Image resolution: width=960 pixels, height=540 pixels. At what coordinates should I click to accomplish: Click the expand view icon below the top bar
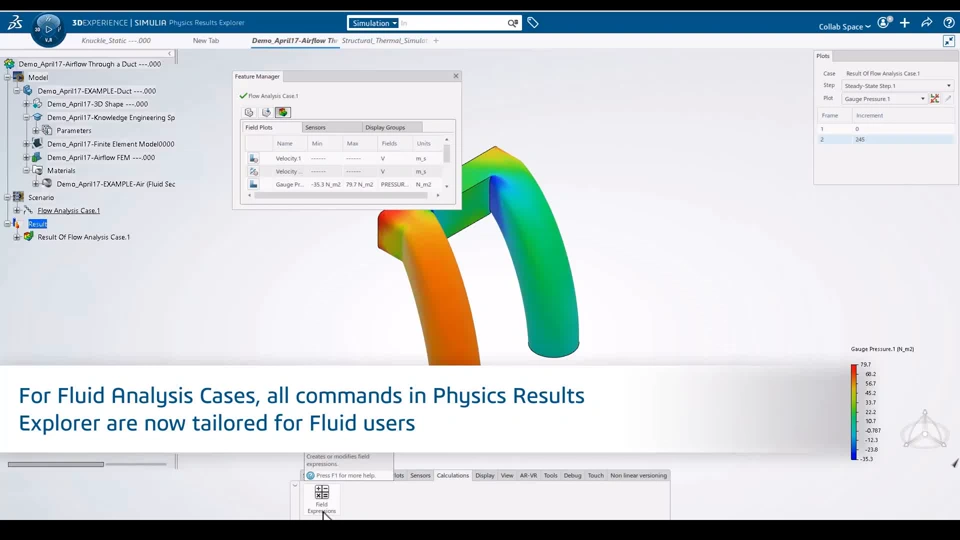949,41
